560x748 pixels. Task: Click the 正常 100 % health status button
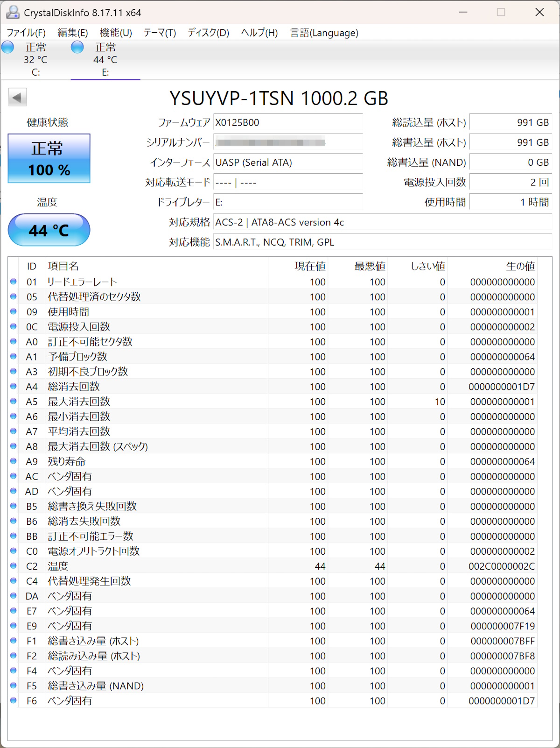point(49,159)
